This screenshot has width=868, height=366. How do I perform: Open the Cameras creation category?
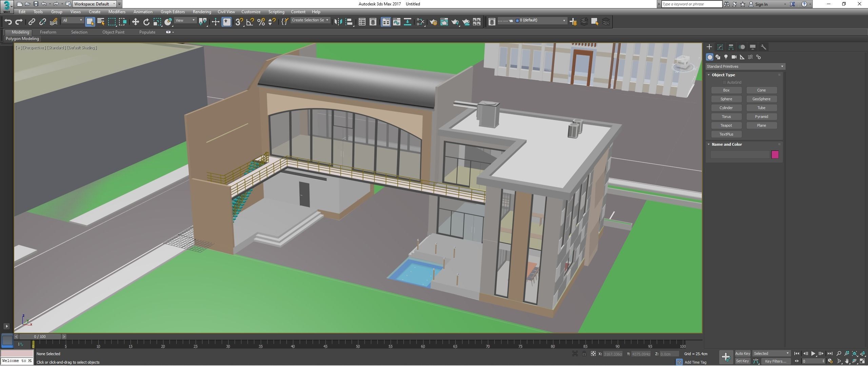click(x=734, y=57)
